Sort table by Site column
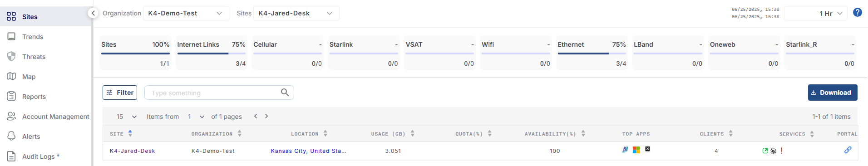Viewport: 868px width, 166px height. tap(130, 133)
